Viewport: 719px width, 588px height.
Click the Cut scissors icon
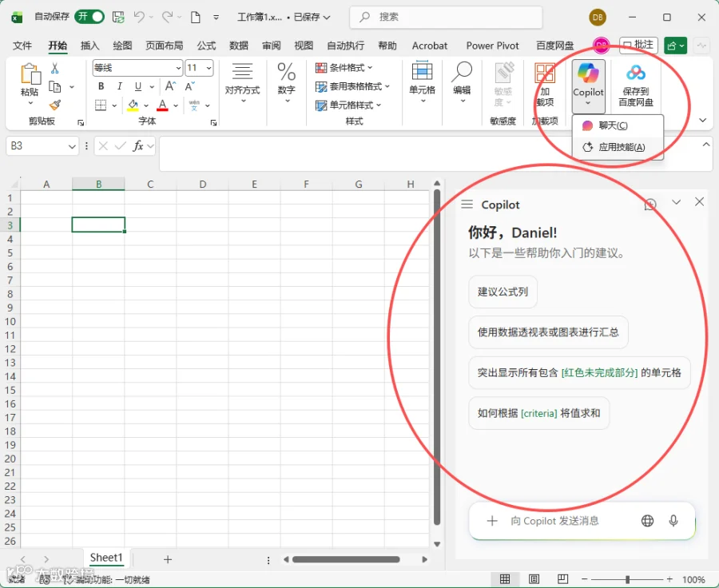tap(54, 69)
